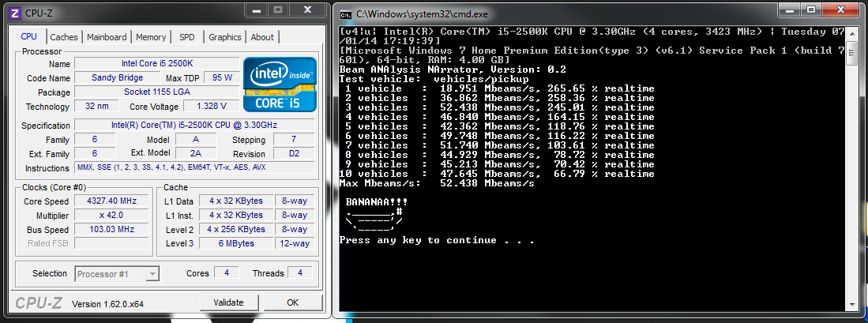This screenshot has width=868, height=323.
Task: Click the Version 1.62.0.x64 label
Action: 108,303
